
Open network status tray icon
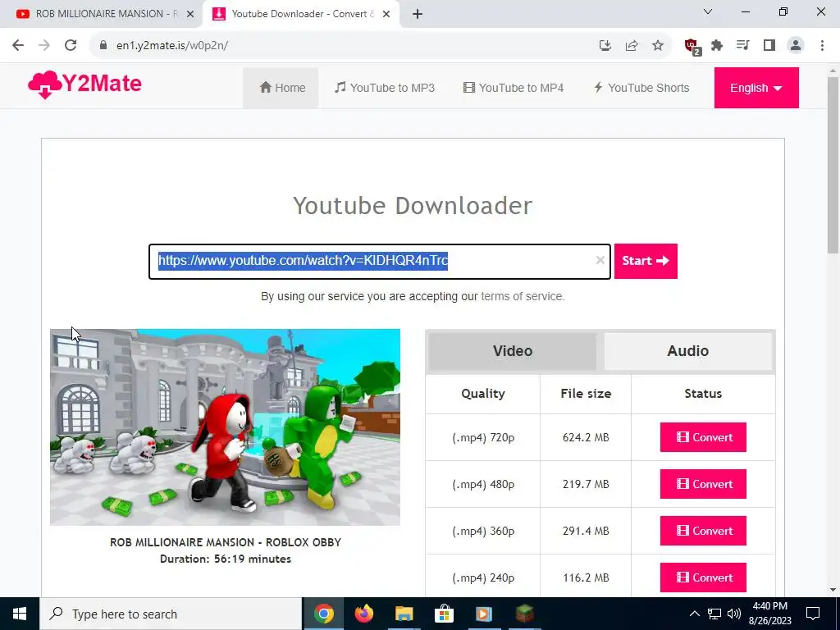point(714,614)
